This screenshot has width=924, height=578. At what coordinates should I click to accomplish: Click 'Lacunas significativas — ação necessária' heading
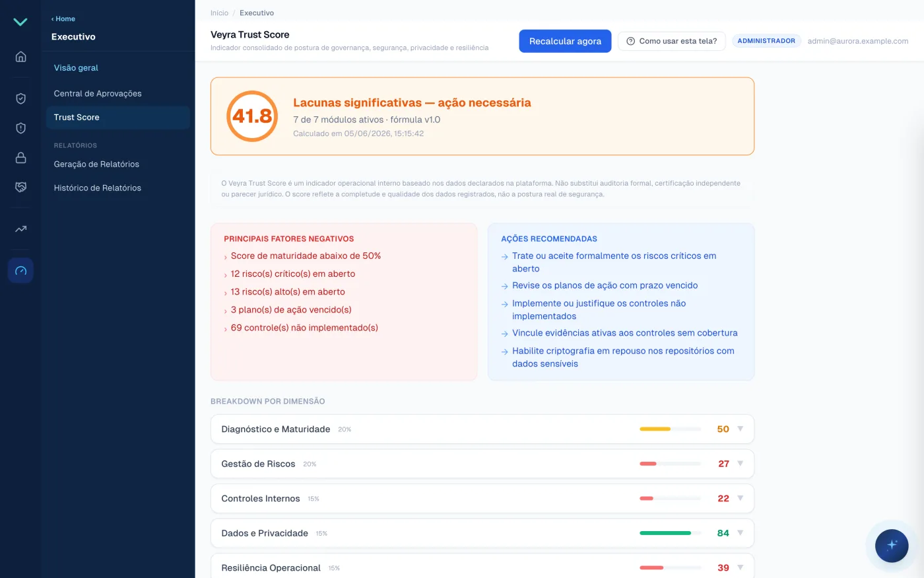412,103
